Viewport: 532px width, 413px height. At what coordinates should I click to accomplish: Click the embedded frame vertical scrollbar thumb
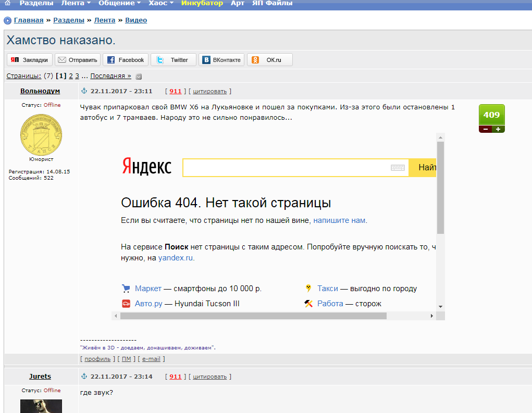coord(440,187)
